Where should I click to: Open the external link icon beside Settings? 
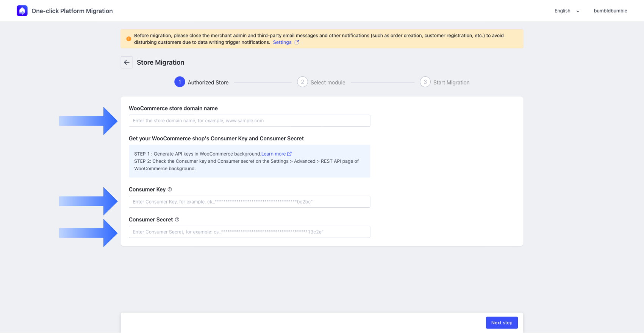(x=297, y=42)
